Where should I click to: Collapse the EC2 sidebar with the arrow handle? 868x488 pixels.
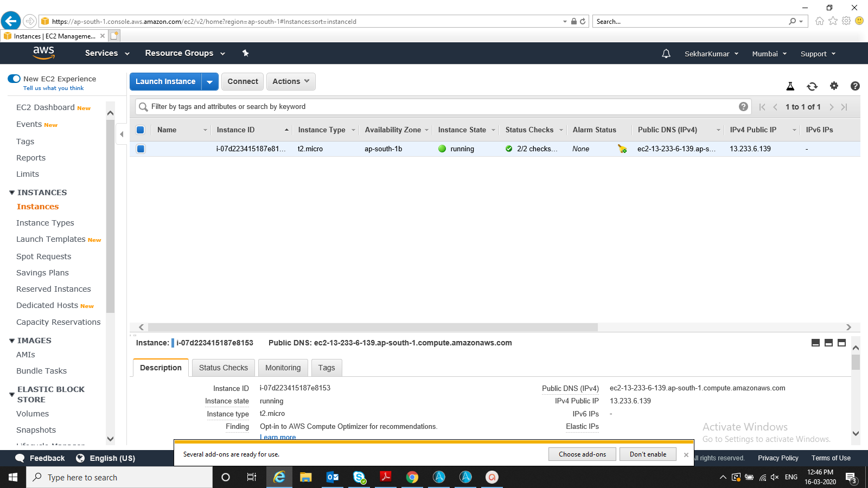coord(122,134)
